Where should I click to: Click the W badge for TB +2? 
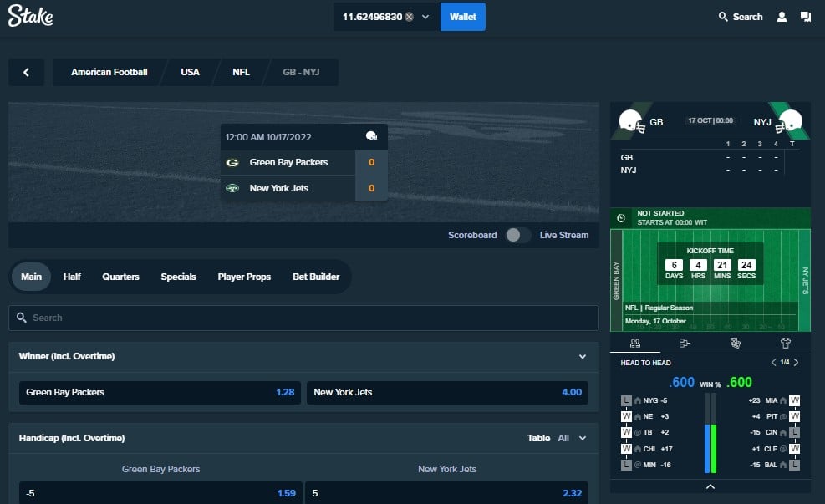pos(626,432)
